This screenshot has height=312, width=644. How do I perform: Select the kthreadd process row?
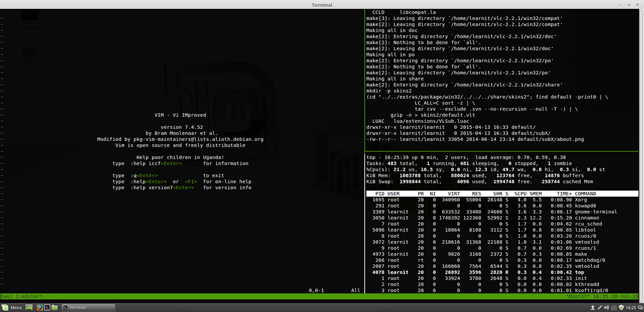[x=502, y=284]
